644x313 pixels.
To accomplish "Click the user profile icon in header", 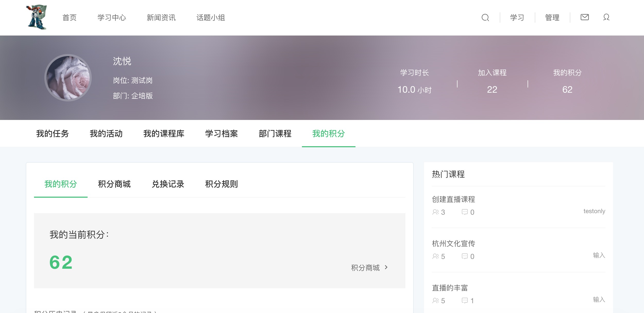I will pos(606,17).
